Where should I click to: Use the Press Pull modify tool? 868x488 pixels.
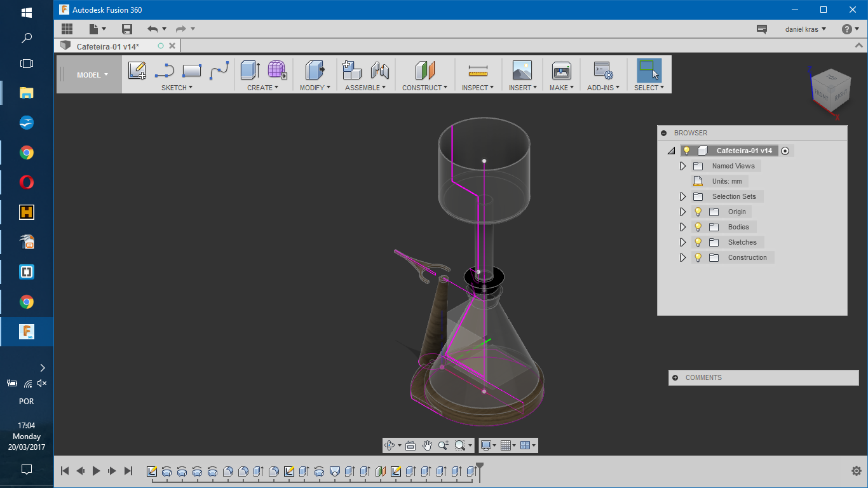pyautogui.click(x=315, y=70)
